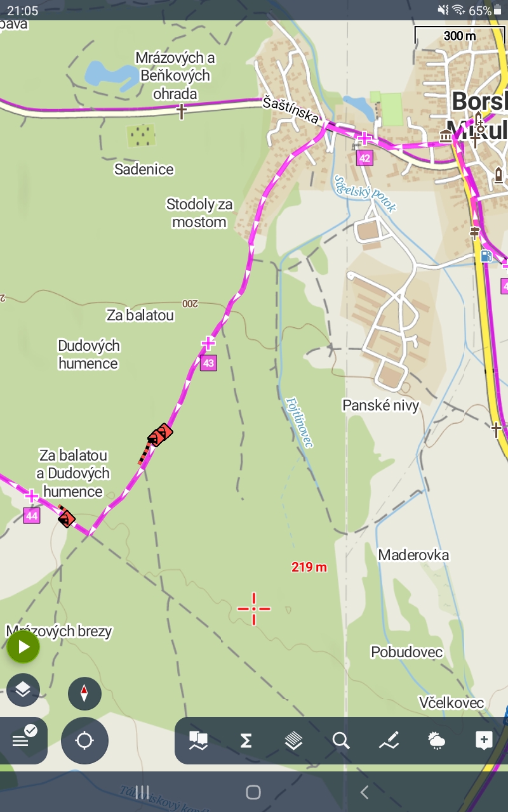Open route planner pencil tool
The image size is (508, 812).
389,740
